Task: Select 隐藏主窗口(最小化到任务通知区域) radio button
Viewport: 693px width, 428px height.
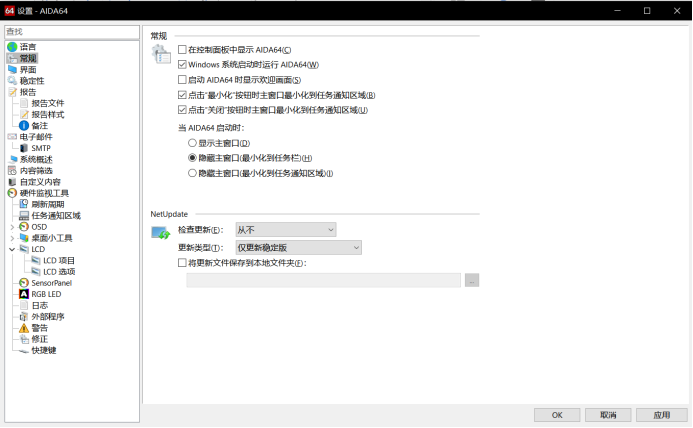Action: pyautogui.click(x=192, y=173)
